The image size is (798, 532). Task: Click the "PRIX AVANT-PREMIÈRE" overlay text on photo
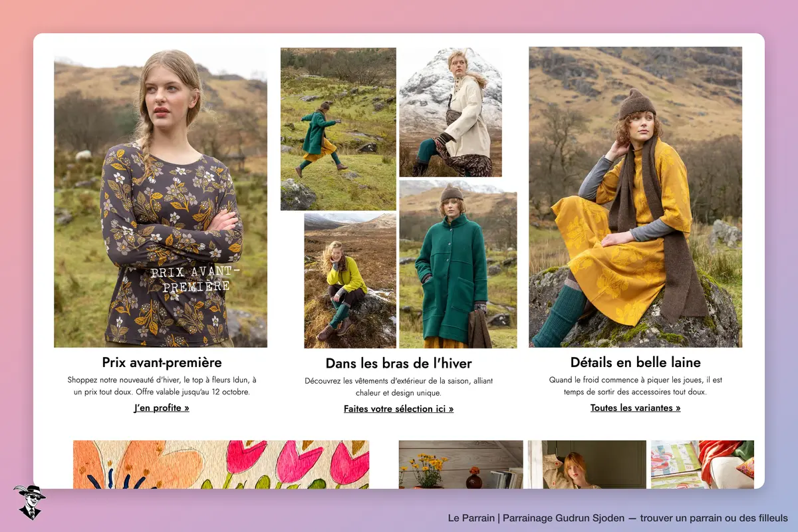click(x=191, y=279)
